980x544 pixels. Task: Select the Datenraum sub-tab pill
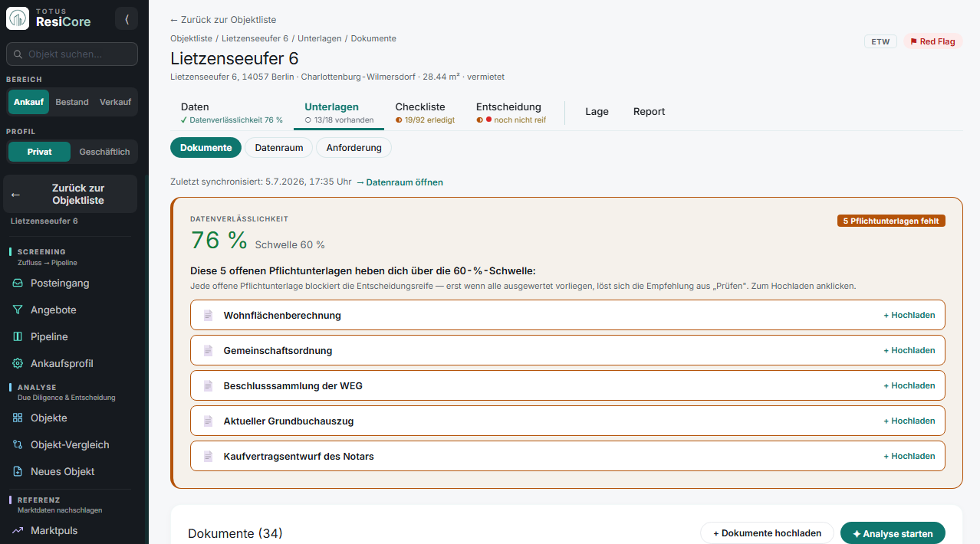coord(279,148)
